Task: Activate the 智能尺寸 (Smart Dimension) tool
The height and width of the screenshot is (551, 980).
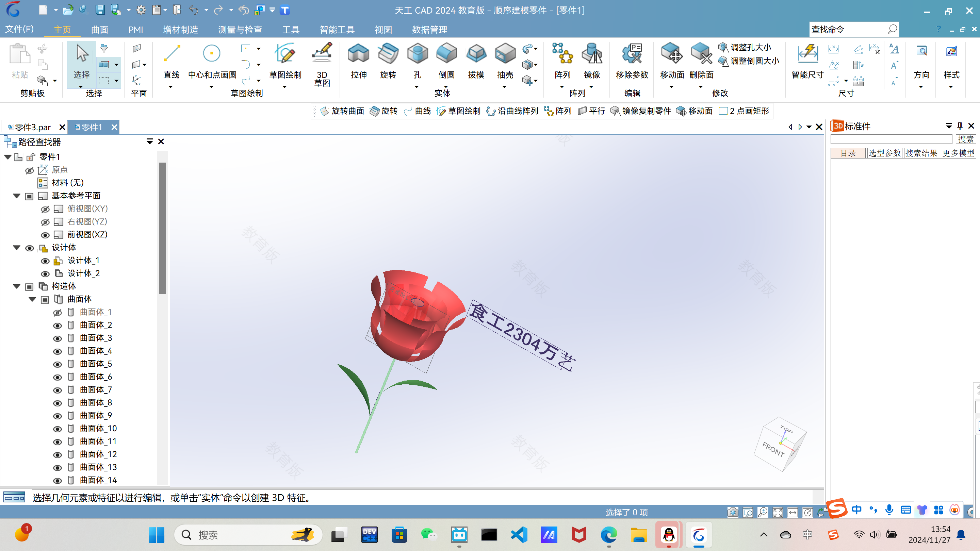Action: 807,61
